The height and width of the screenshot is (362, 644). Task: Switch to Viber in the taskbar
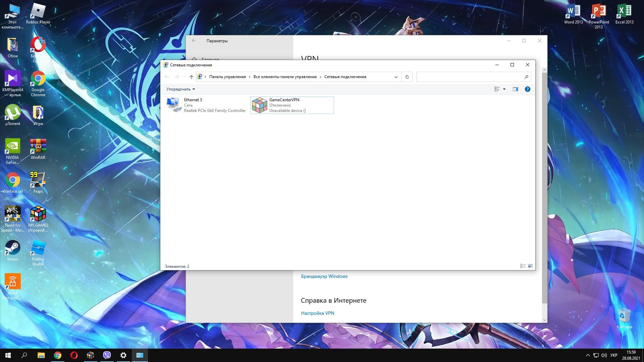pos(107,355)
